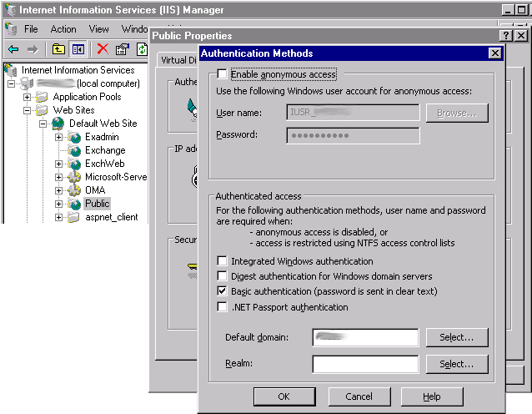Click the IIS Manager title bar icon
This screenshot has height=414, width=532.
pos(11,9)
